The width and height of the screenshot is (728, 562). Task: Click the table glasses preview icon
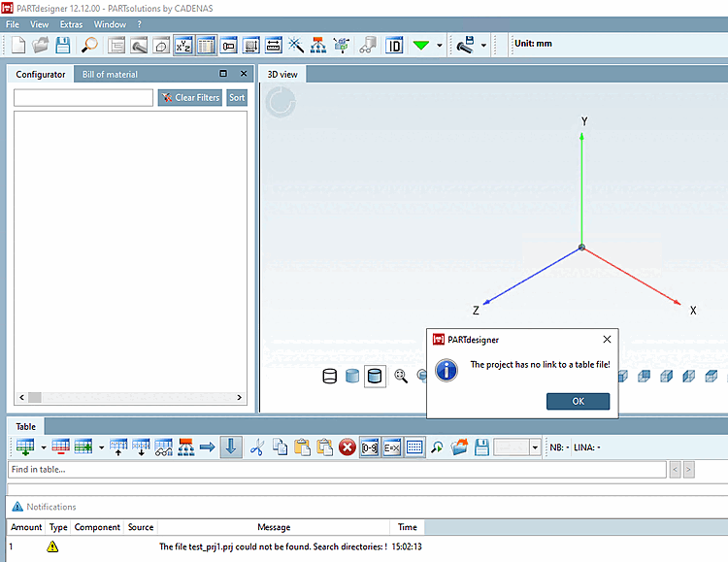[x=163, y=447]
